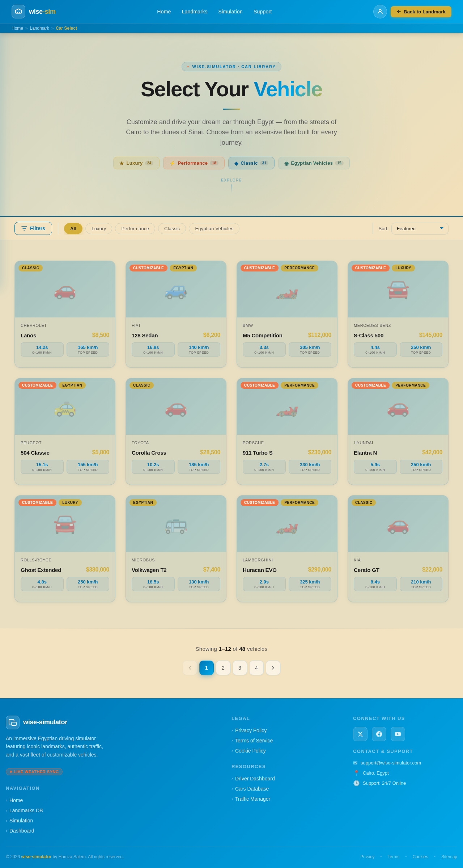The width and height of the screenshot is (463, 868).
Task: Click the Home breadcrumb link
Action: tap(17, 28)
